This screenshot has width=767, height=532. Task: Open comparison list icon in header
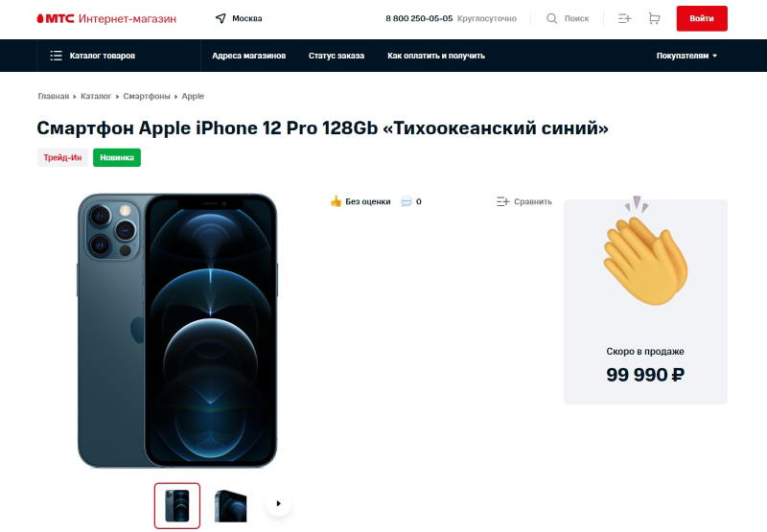[624, 18]
